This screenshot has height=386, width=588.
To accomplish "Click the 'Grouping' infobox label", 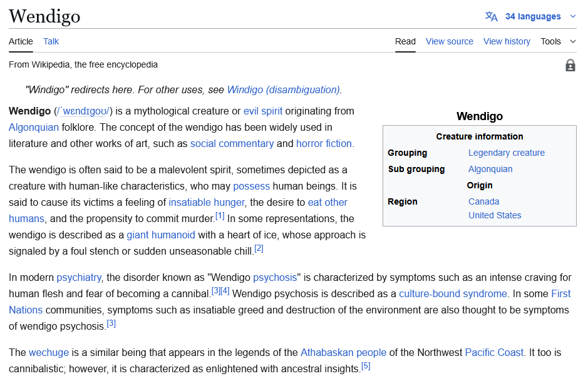I will (x=407, y=153).
